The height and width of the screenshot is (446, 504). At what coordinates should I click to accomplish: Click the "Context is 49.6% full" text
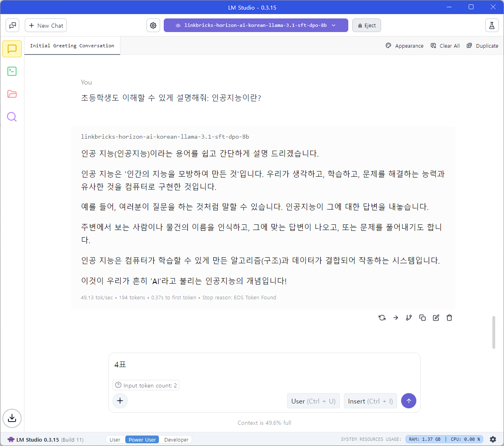(264, 423)
